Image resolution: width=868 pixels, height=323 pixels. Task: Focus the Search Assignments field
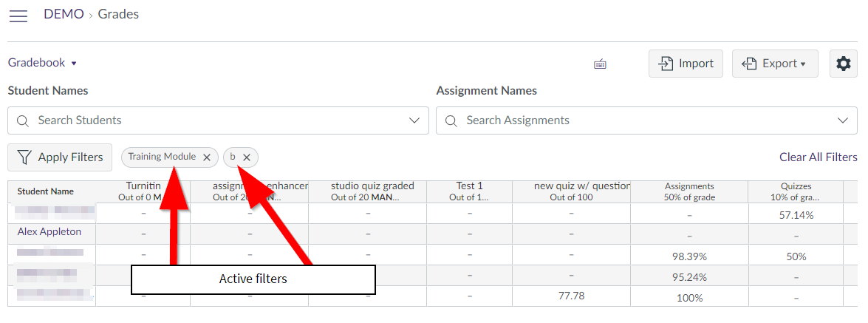[646, 120]
